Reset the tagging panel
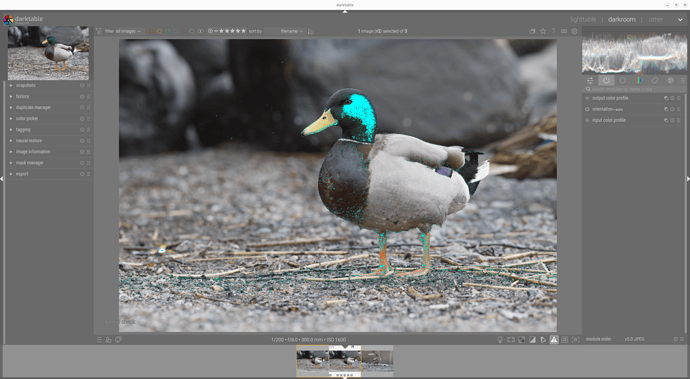This screenshot has width=690, height=379. (82, 130)
